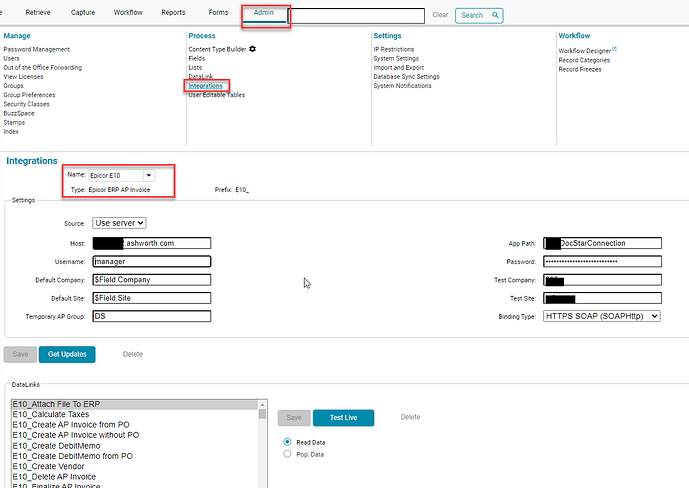Viewport: 689px width, 488px height.
Task: Click the App Path field
Action: 602,243
